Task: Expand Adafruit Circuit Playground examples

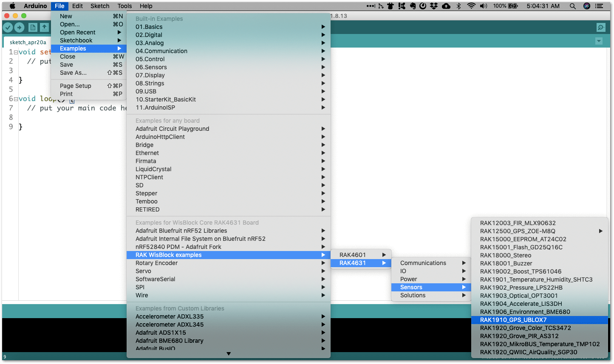Action: tap(229, 129)
